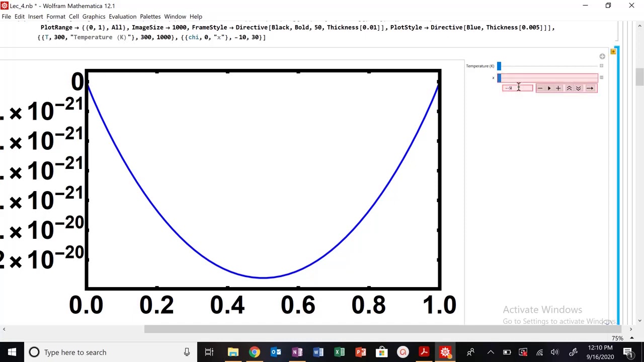The height and width of the screenshot is (362, 644).
Task: Click the Temperature (K) slider thumb
Action: coord(499,66)
